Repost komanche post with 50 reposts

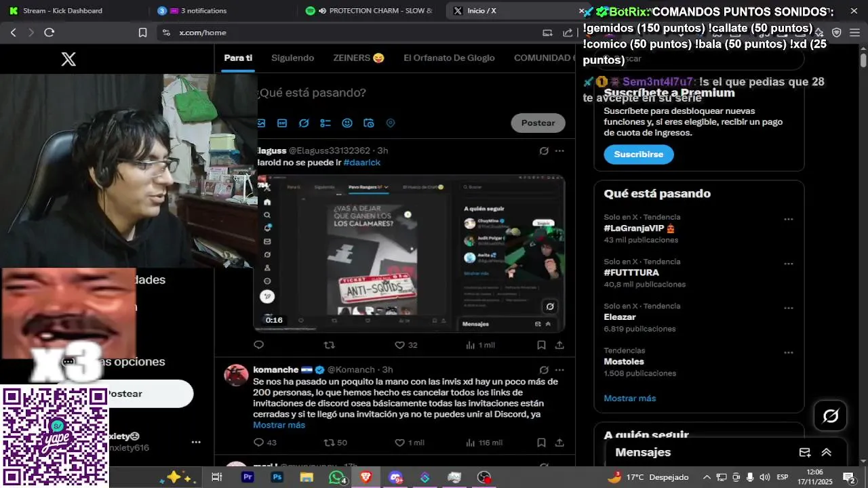pyautogui.click(x=336, y=443)
